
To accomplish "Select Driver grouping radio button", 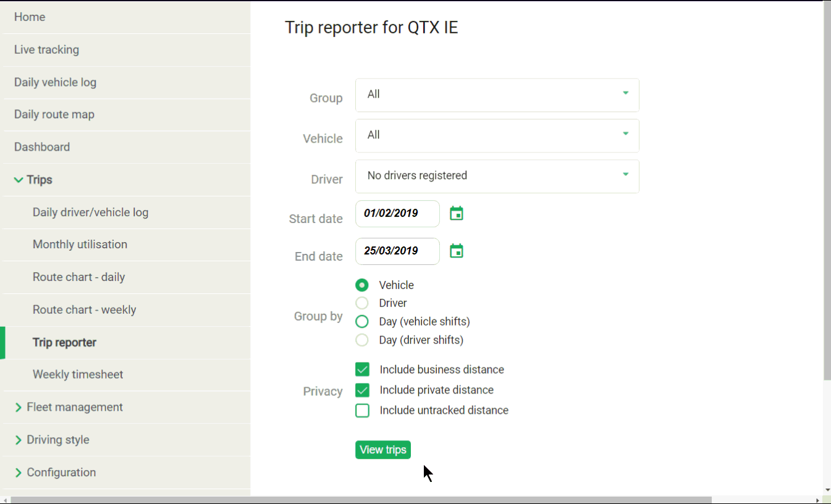I will 362,303.
